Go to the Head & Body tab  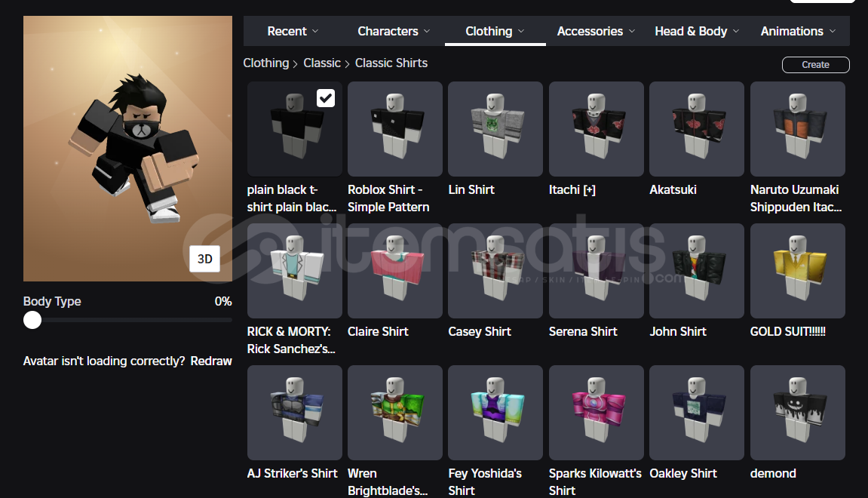click(697, 31)
